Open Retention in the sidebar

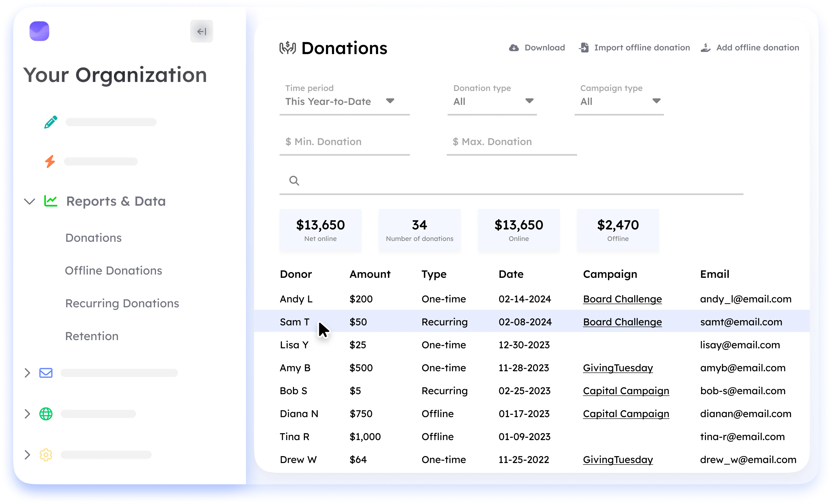coord(92,336)
